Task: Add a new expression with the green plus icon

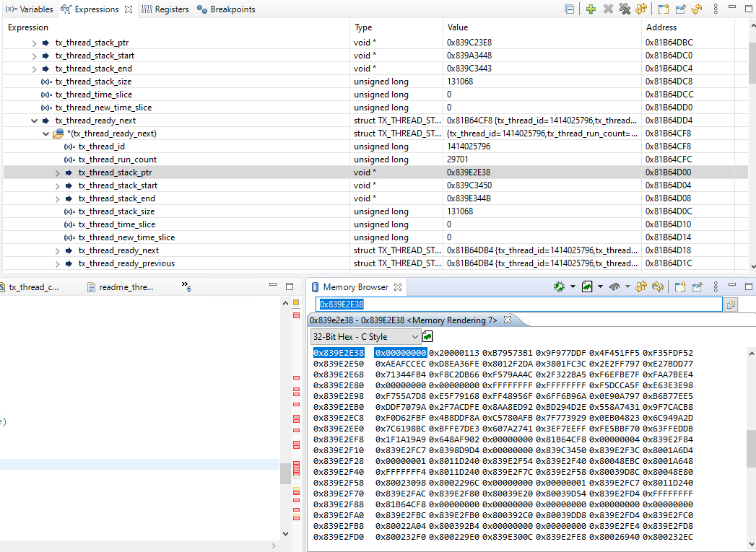Action: pyautogui.click(x=591, y=9)
